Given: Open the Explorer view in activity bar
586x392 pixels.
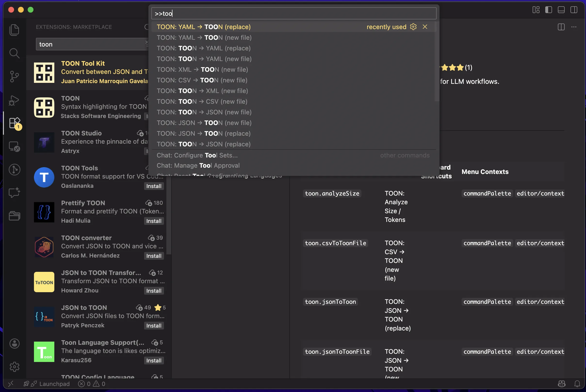Looking at the screenshot, I should click(x=14, y=30).
